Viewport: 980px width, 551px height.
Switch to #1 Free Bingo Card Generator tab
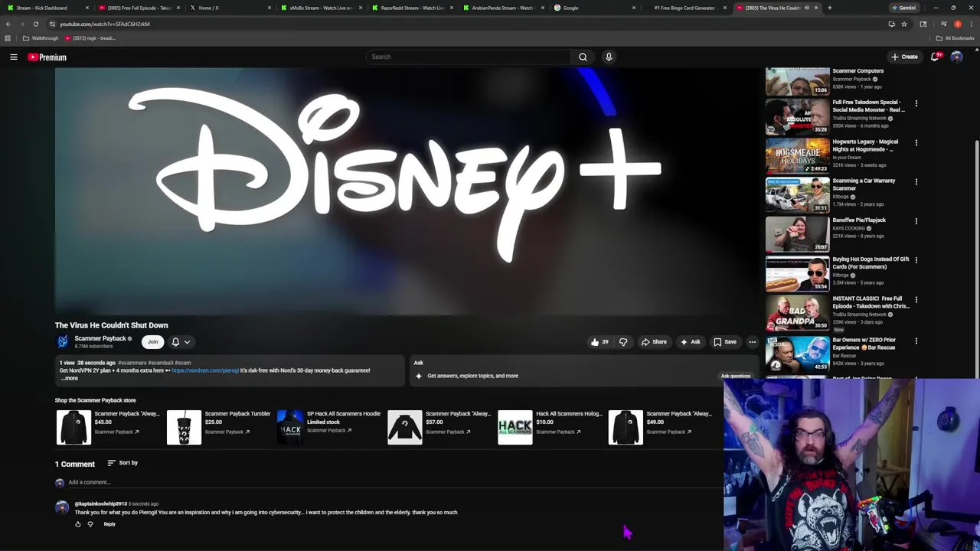(x=685, y=8)
